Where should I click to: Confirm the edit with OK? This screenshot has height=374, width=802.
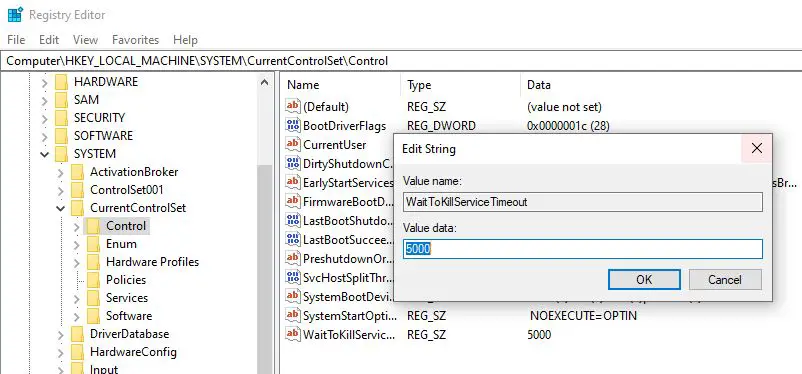(644, 280)
